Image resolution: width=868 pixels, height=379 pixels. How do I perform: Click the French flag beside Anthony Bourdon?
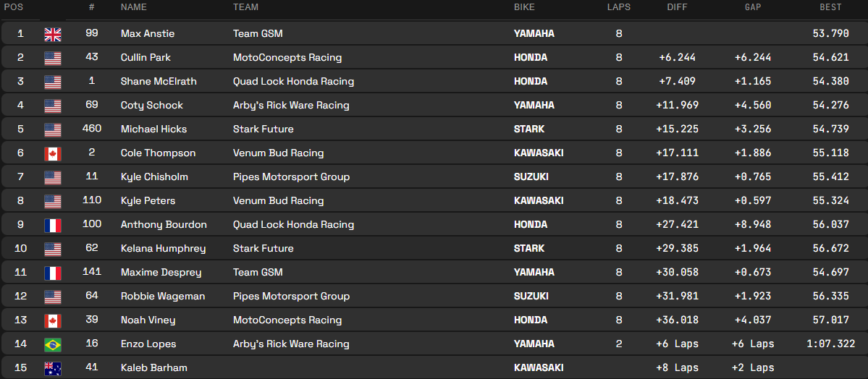tap(53, 225)
